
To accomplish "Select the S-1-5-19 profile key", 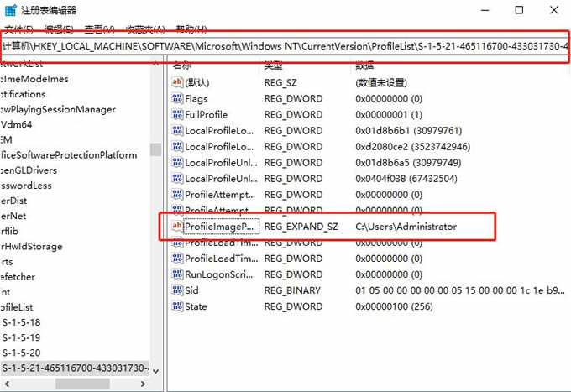I will click(22, 337).
